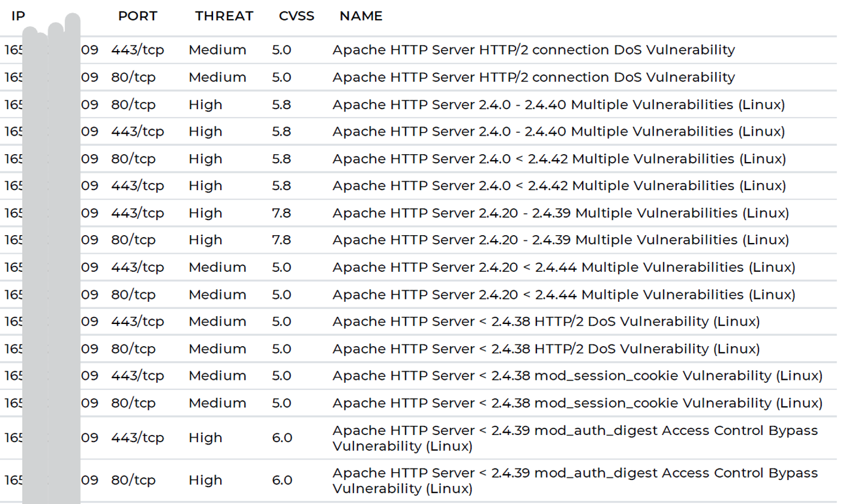849x504 pixels.
Task: Click 443/tcp port in < 2.4.38 HTTP/2 DoS row
Action: pyautogui.click(x=137, y=322)
